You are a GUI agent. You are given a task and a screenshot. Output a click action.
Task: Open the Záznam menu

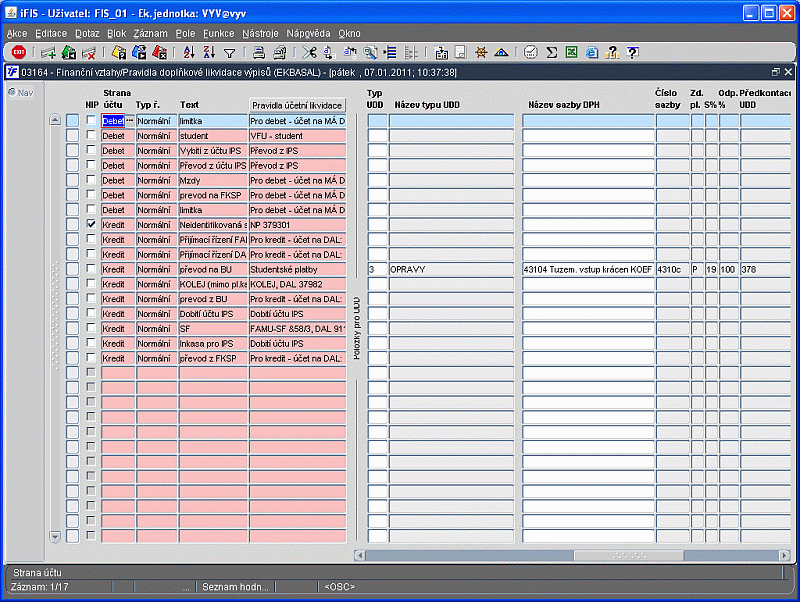151,34
